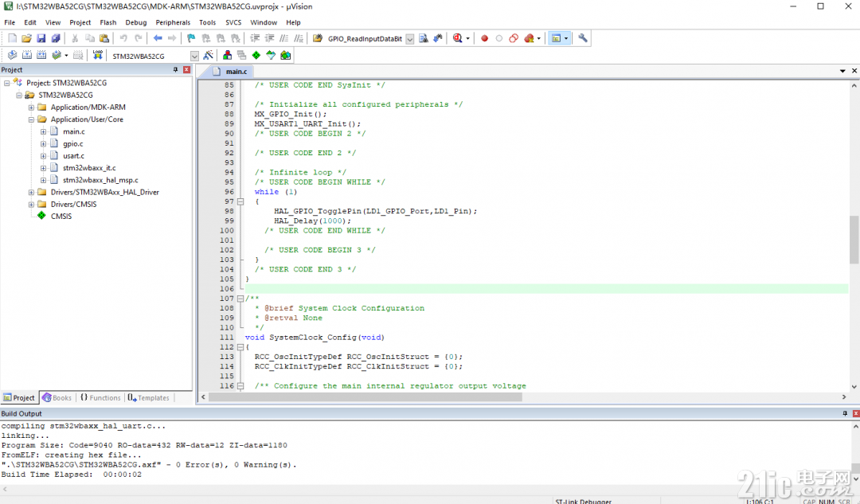Open File Extensions and Environment icon
860x504 pixels.
[x=227, y=56]
